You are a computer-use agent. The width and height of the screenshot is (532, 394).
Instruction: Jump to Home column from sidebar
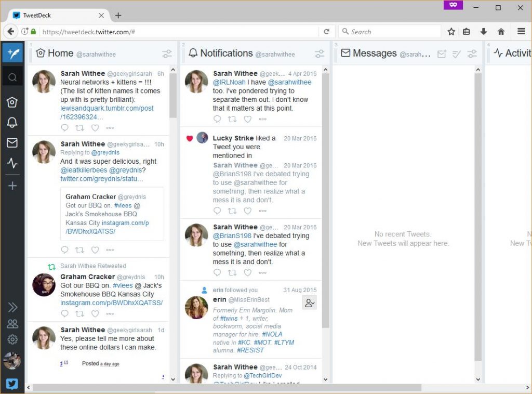(12, 102)
